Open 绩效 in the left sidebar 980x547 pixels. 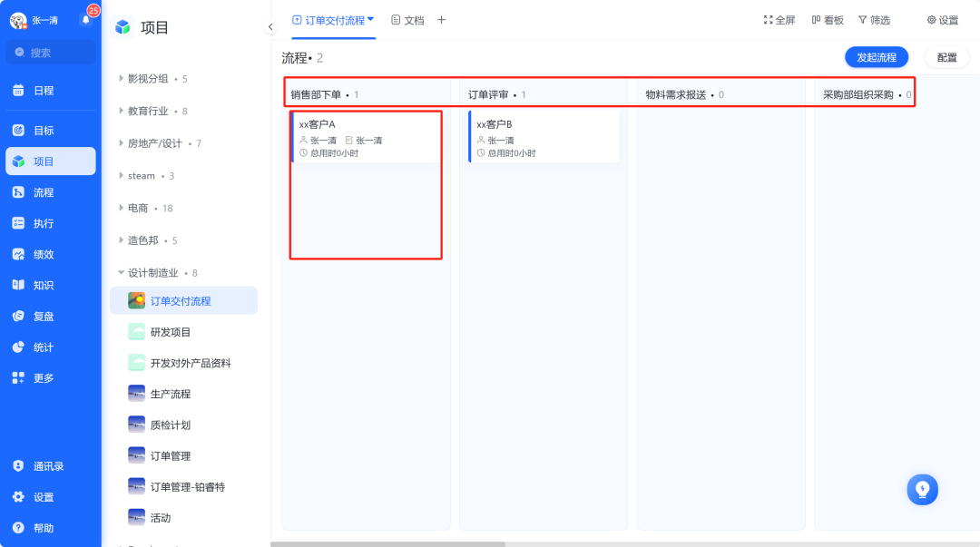pyautogui.click(x=51, y=254)
